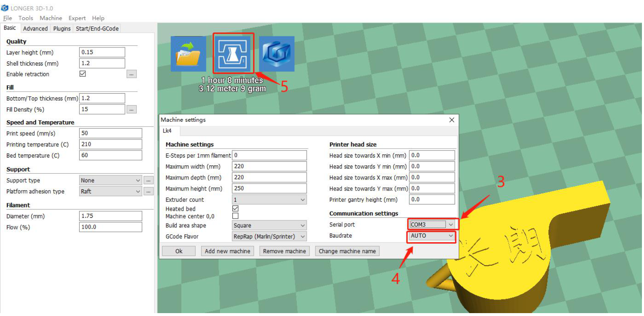Open the Support type dropdown
The width and height of the screenshot is (644, 316).
tap(111, 180)
